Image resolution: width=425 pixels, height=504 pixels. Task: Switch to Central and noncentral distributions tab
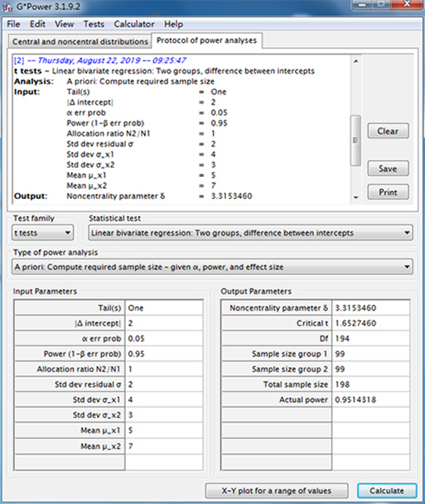click(79, 42)
